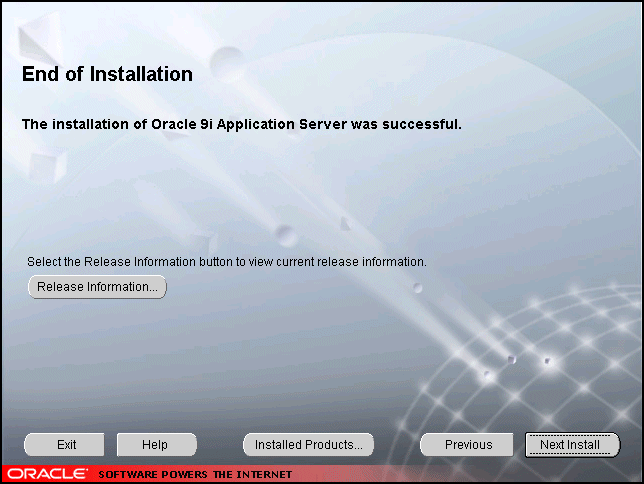Select the 'End of Installation' heading
This screenshot has width=644, height=484.
pos(107,74)
